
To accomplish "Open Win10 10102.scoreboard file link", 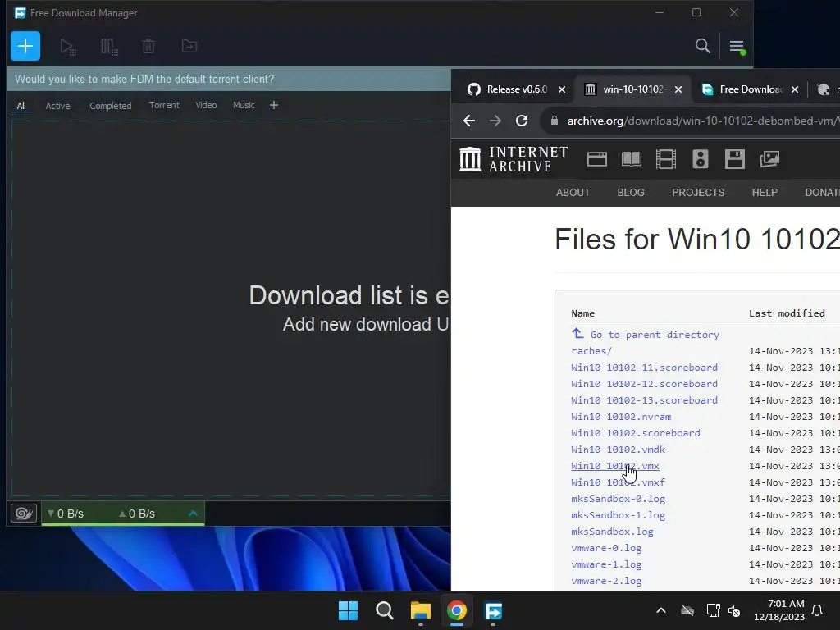I will (636, 433).
